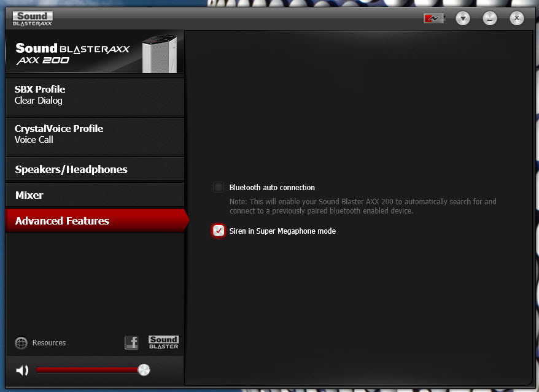Click the Sound BlasterAxx logo in title bar

[x=33, y=18]
